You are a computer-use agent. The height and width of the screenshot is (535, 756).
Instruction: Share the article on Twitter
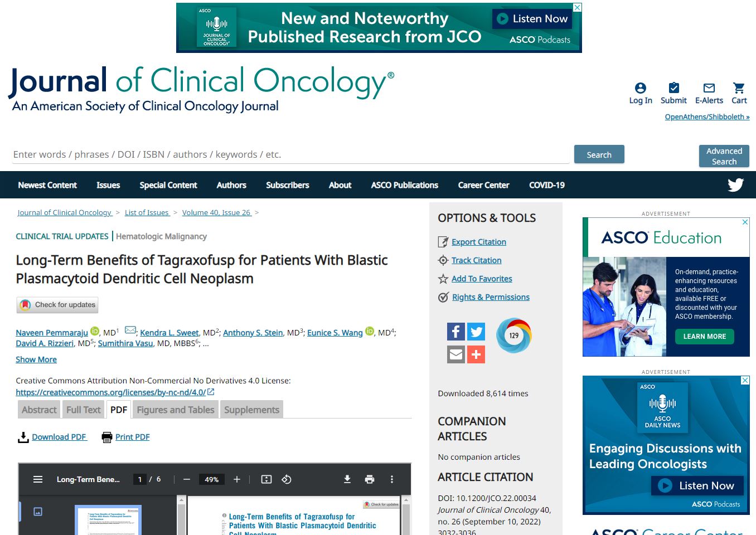click(x=476, y=331)
